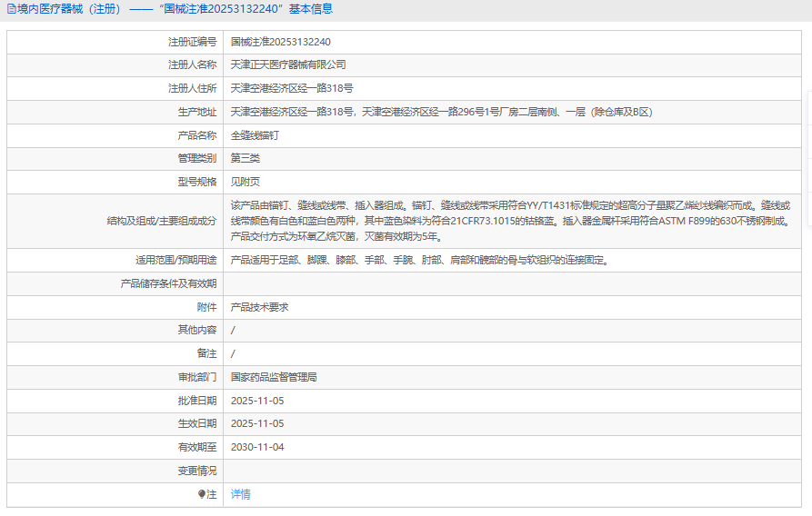Click approval department 国家药品监督管理局

tap(274, 377)
